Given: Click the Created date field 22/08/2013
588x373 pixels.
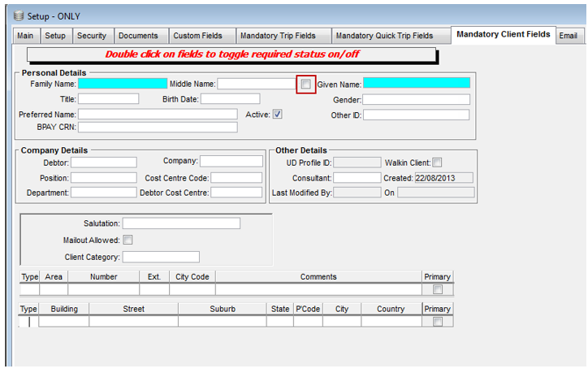Looking at the screenshot, I should pos(444,177).
